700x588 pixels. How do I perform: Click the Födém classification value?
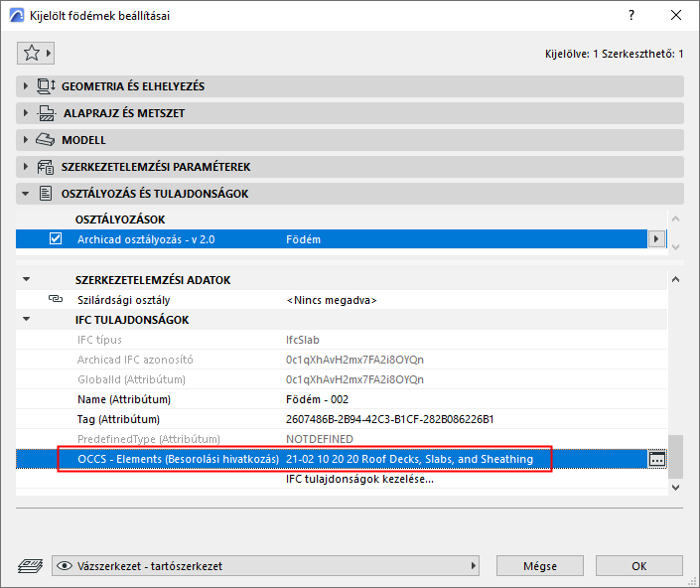click(x=303, y=239)
